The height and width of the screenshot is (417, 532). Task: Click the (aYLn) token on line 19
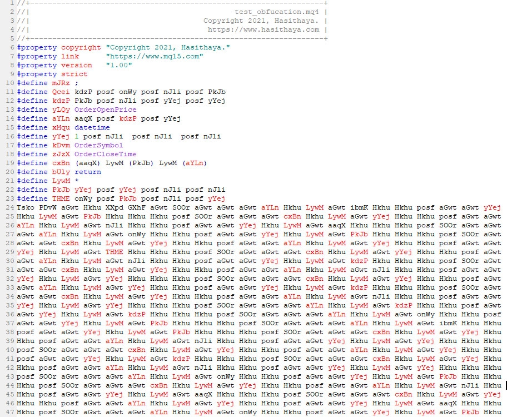click(195, 163)
